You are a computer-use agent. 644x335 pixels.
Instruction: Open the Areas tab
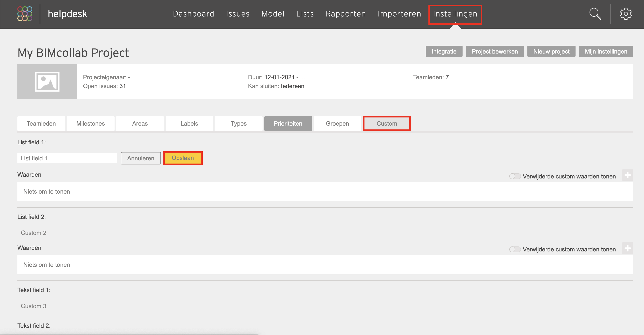[140, 124]
